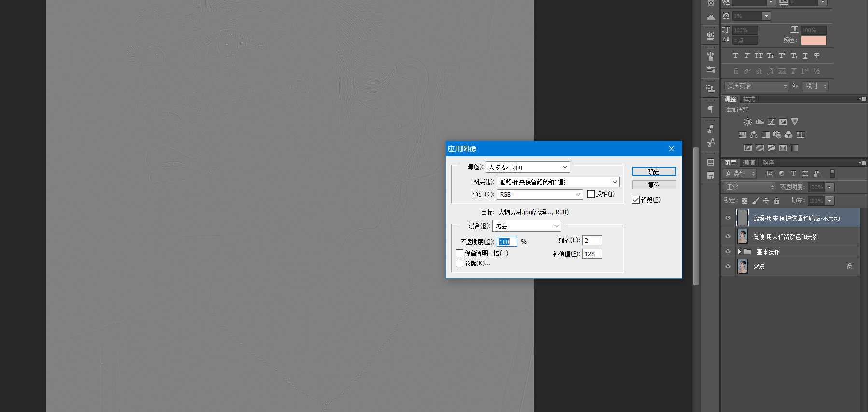Click the Faux Bold T button
This screenshot has height=412, width=868.
(735, 56)
